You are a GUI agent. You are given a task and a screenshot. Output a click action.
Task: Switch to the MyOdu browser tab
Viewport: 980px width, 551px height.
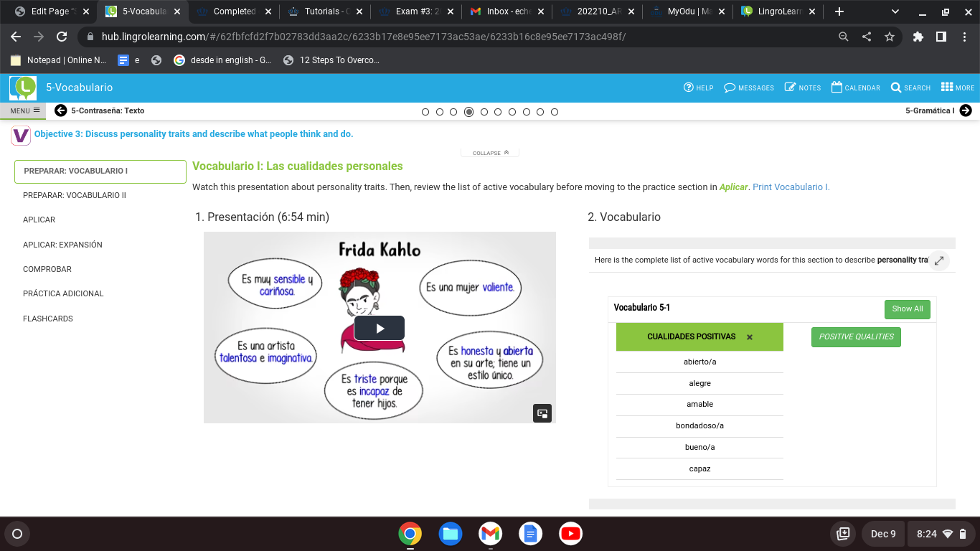point(687,11)
